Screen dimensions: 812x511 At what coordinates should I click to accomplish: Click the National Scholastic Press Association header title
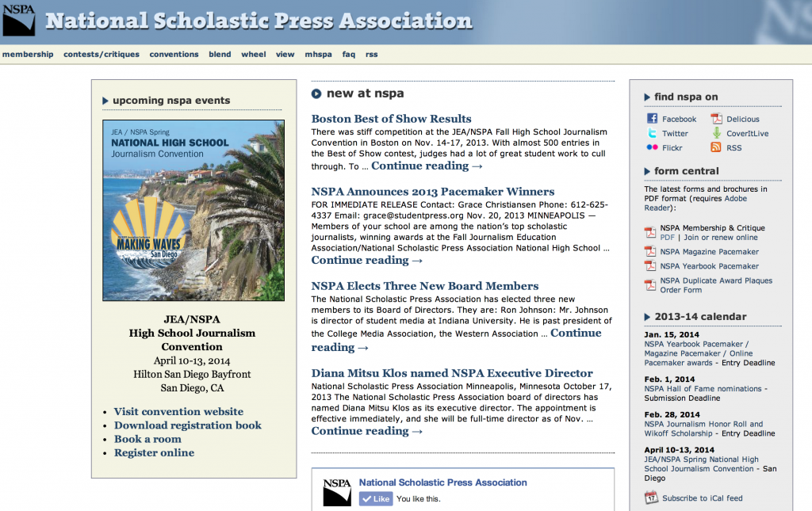pos(259,21)
